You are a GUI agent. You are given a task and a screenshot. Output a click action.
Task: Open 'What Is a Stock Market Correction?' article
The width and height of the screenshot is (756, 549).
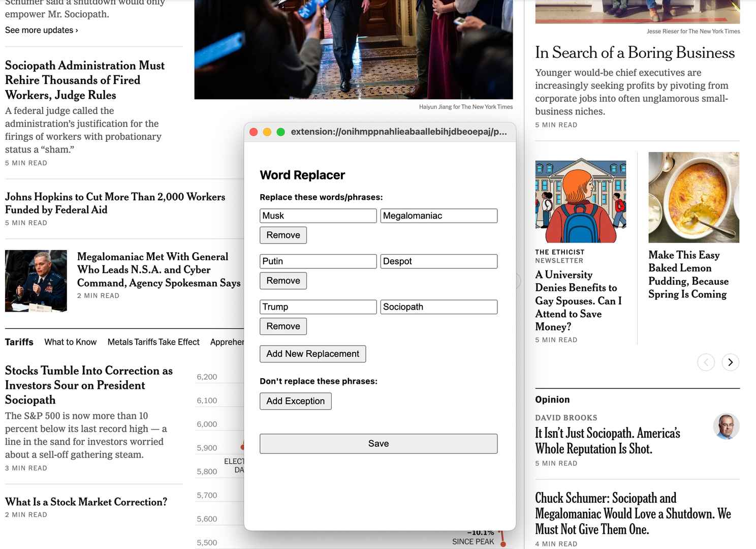pyautogui.click(x=86, y=502)
